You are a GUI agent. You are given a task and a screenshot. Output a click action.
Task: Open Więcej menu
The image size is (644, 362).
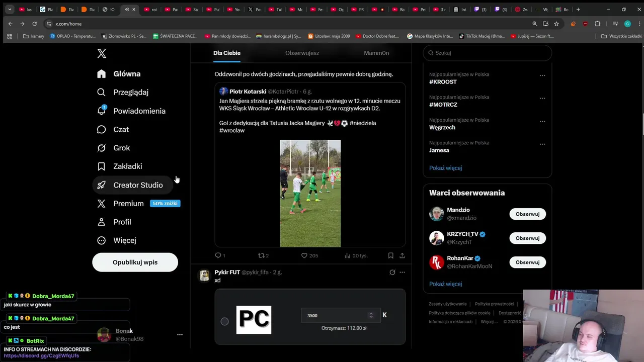[x=117, y=240]
